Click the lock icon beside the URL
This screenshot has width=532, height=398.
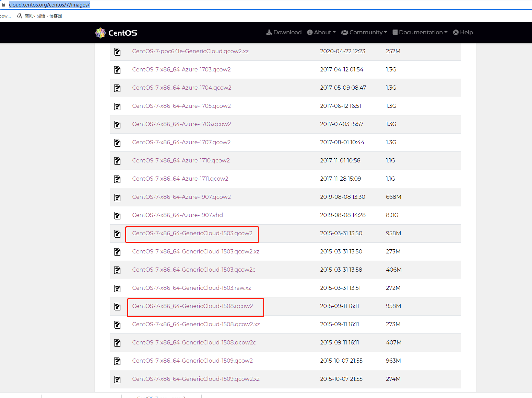click(3, 5)
